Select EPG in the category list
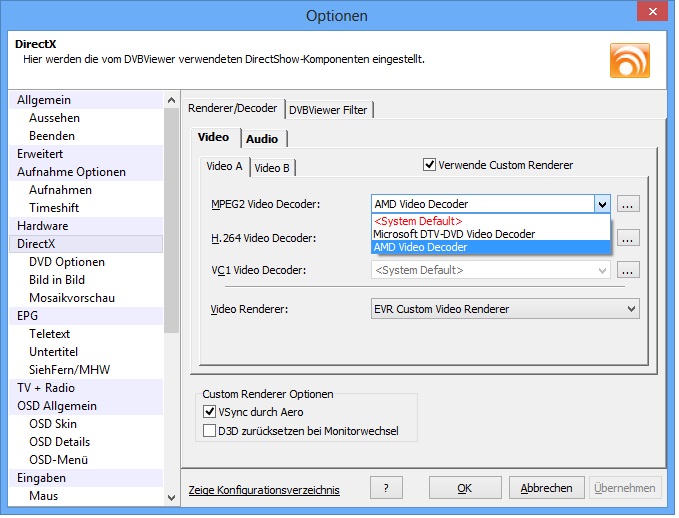This screenshot has width=679, height=518. (87, 317)
